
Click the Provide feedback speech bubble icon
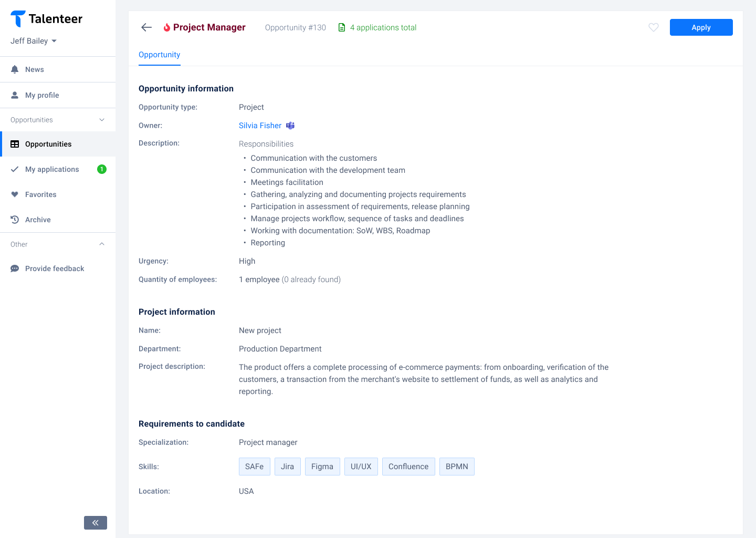click(x=15, y=268)
